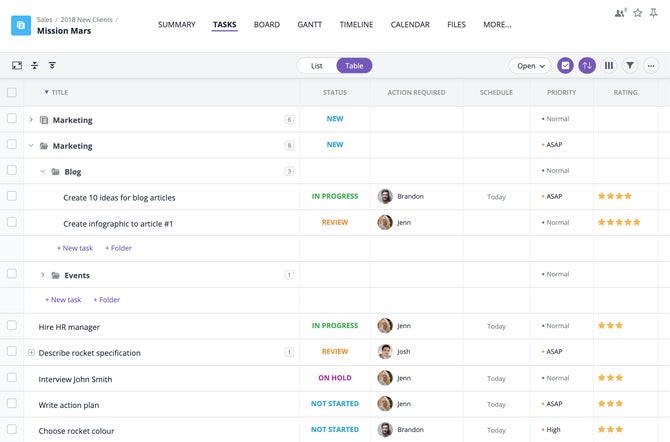Open the Files tab
This screenshot has height=442, width=670.
tap(456, 25)
